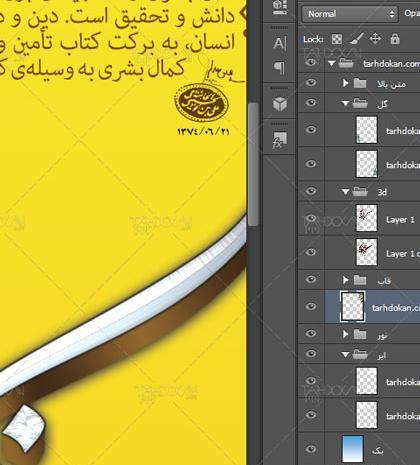Viewport: 420px width, 465px height.
Task: Open the 3D panel cube icon
Action: (x=280, y=104)
